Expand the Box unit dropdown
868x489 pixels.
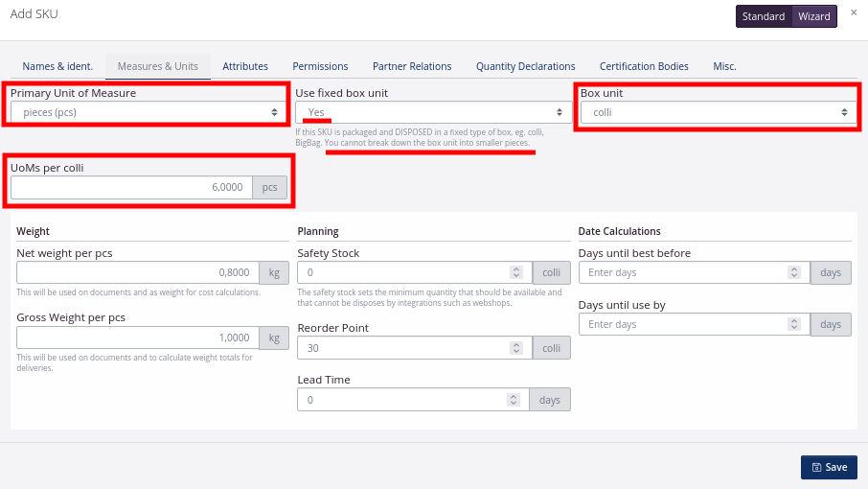[719, 112]
